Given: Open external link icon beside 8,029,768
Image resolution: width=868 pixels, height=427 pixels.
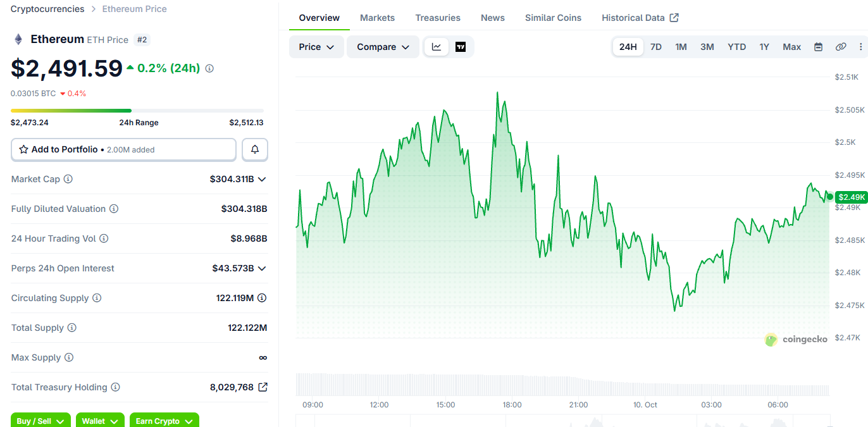Looking at the screenshot, I should click(x=263, y=387).
